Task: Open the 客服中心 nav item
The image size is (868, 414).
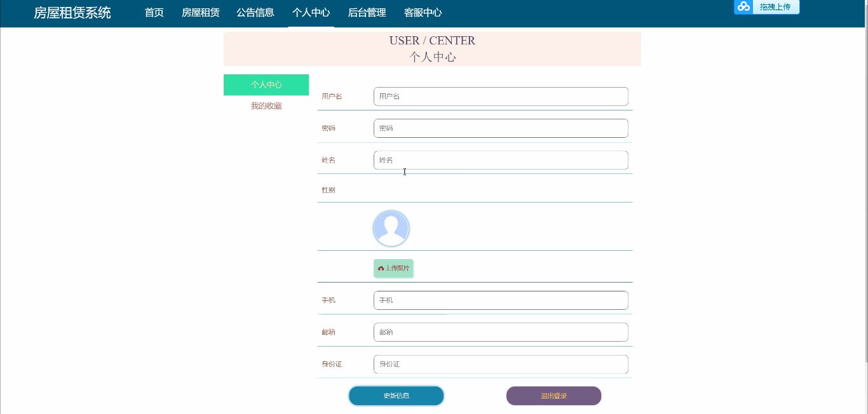Action: (x=423, y=13)
